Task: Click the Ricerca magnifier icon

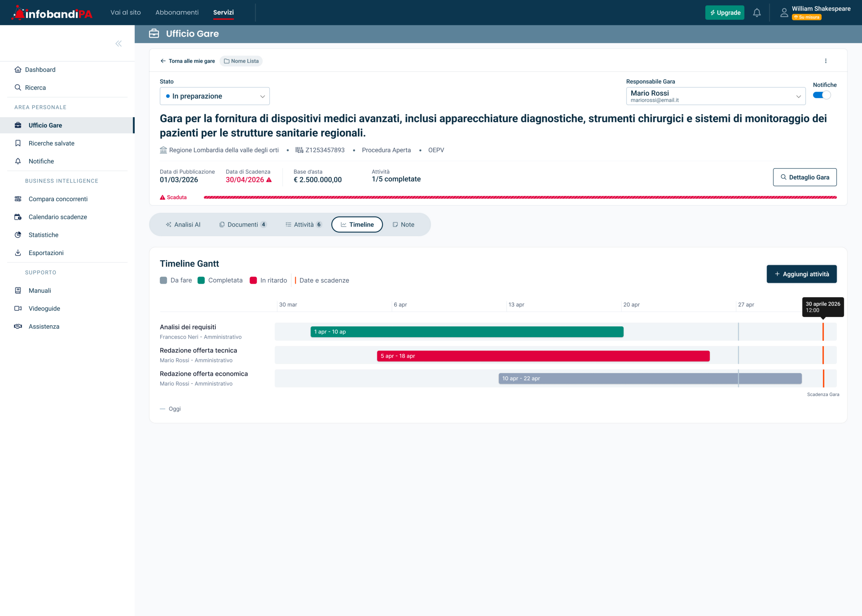Action: click(18, 88)
